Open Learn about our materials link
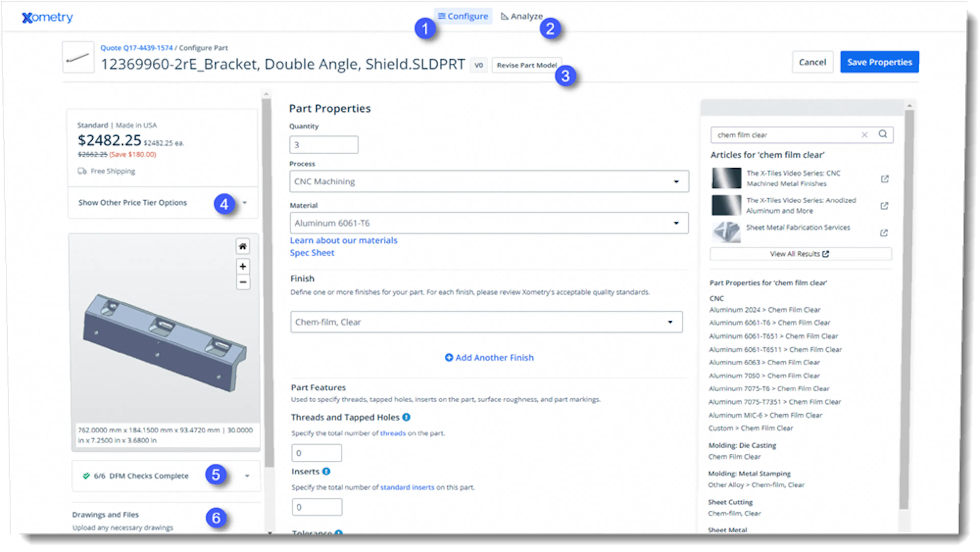 click(344, 240)
